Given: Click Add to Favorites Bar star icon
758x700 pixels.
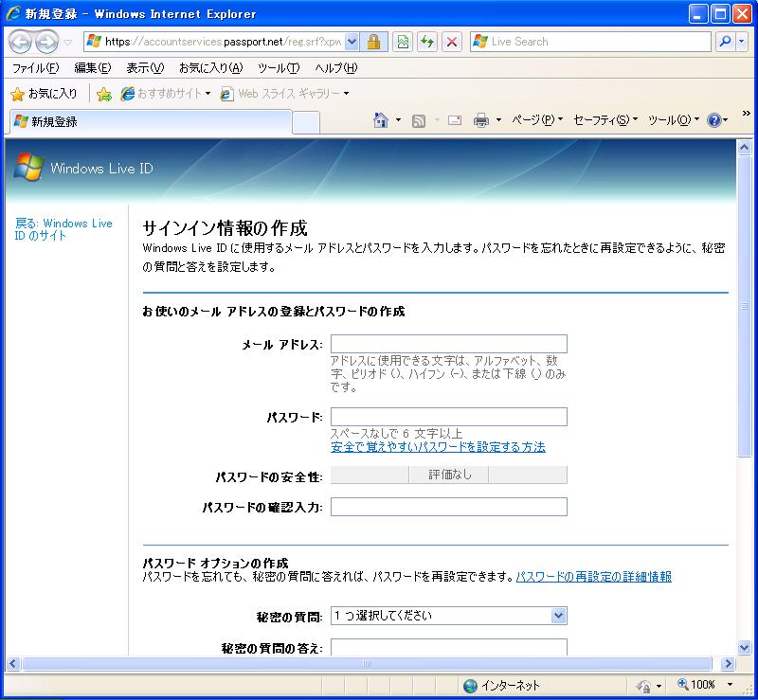Looking at the screenshot, I should point(103,94).
